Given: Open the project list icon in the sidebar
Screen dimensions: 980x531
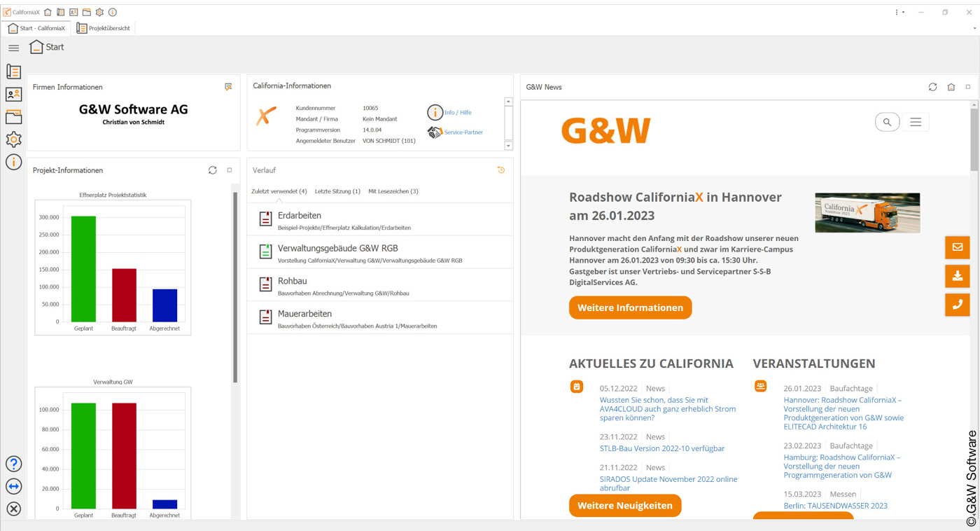Looking at the screenshot, I should point(13,71).
